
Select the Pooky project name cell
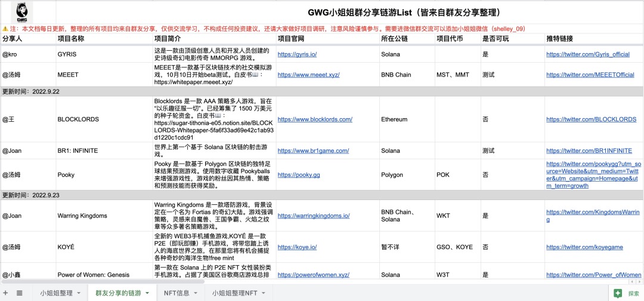[104, 175]
